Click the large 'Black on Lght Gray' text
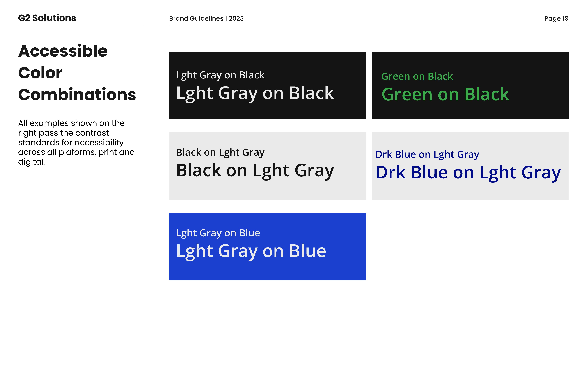 pyautogui.click(x=255, y=170)
